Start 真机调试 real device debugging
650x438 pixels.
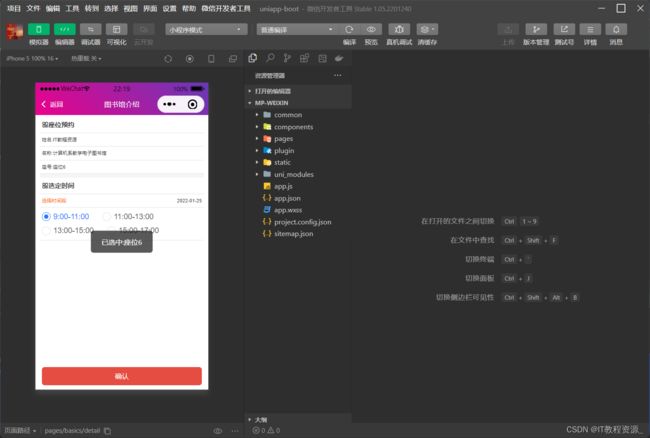(x=399, y=29)
